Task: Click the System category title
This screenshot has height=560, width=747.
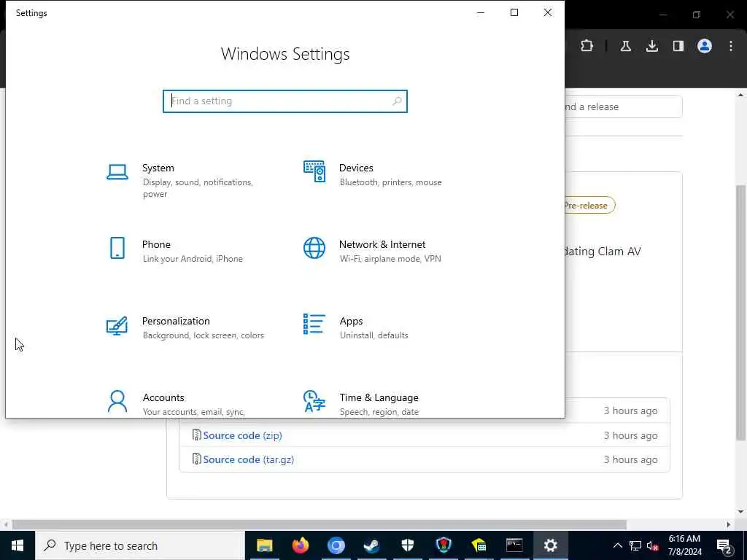Action: click(158, 168)
